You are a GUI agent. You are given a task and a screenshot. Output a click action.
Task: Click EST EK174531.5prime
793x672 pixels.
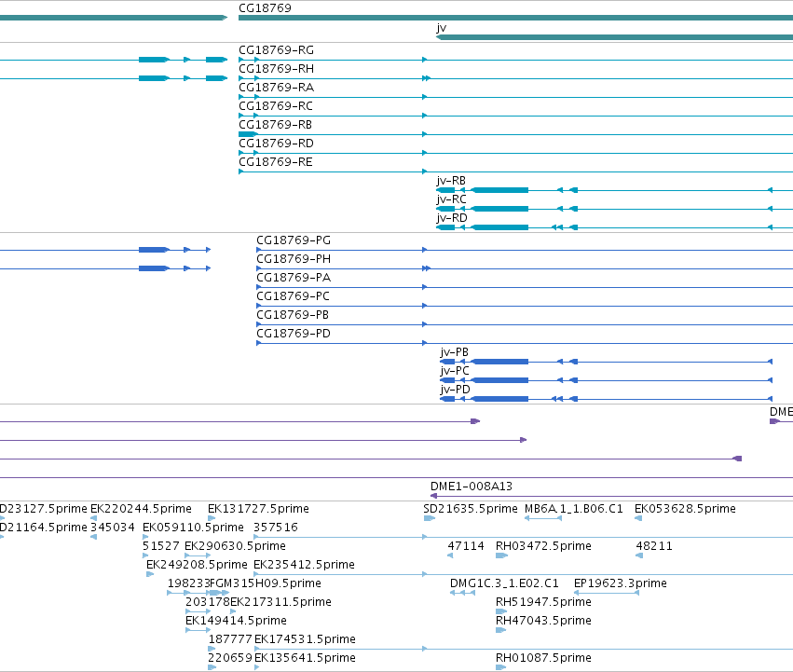pyautogui.click(x=305, y=639)
